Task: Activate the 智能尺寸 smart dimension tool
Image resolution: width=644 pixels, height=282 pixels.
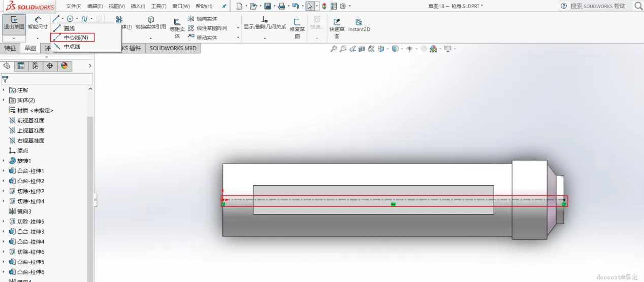Action: point(38,23)
